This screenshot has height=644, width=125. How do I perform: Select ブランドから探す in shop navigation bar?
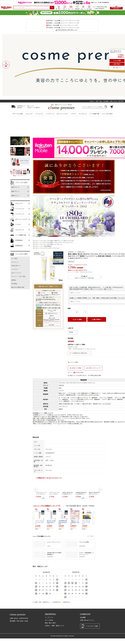click(x=18, y=114)
